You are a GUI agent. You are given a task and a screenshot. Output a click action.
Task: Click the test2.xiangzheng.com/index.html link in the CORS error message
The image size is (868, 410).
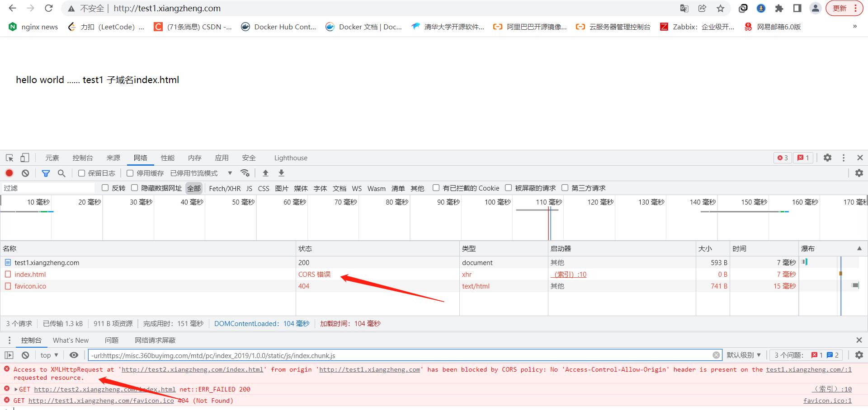(x=192, y=369)
